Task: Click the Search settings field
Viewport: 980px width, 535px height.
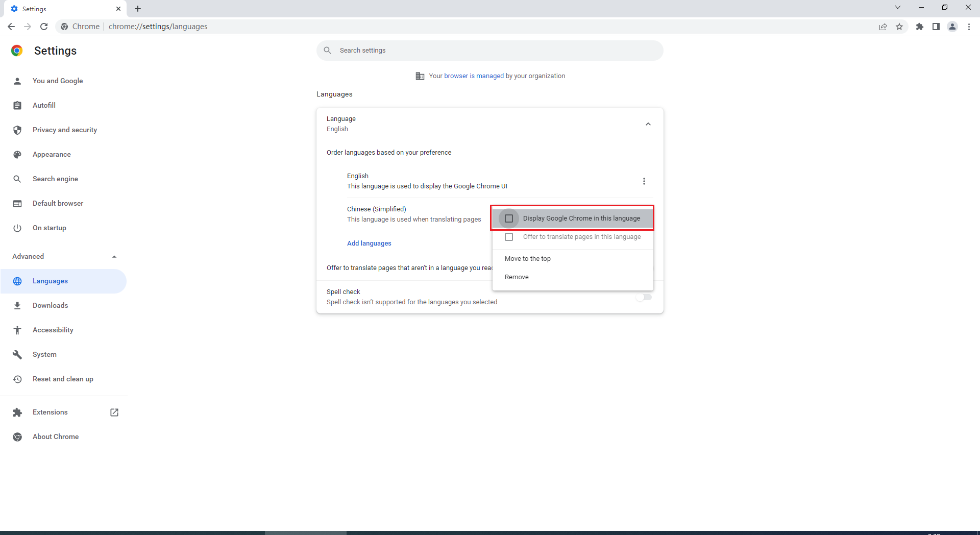Action: 490,51
